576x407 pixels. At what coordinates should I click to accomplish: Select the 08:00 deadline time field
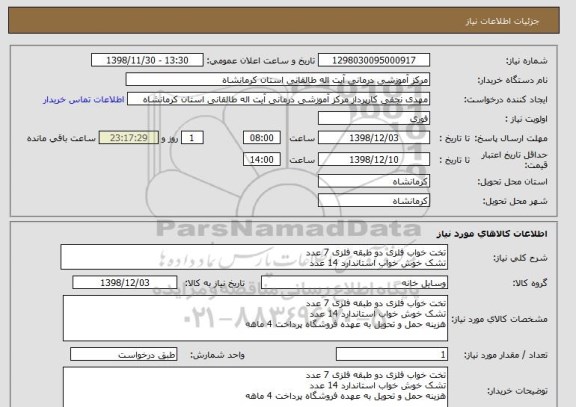262,138
